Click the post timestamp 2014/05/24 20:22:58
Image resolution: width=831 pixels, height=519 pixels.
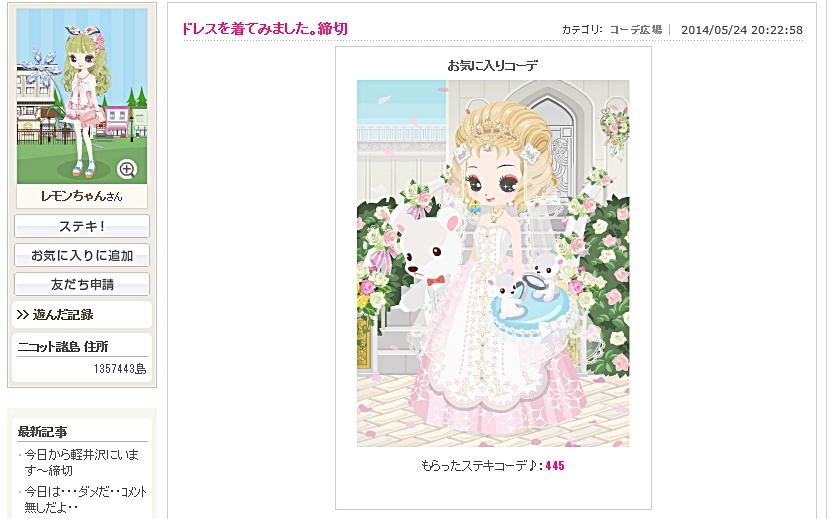pyautogui.click(x=741, y=30)
